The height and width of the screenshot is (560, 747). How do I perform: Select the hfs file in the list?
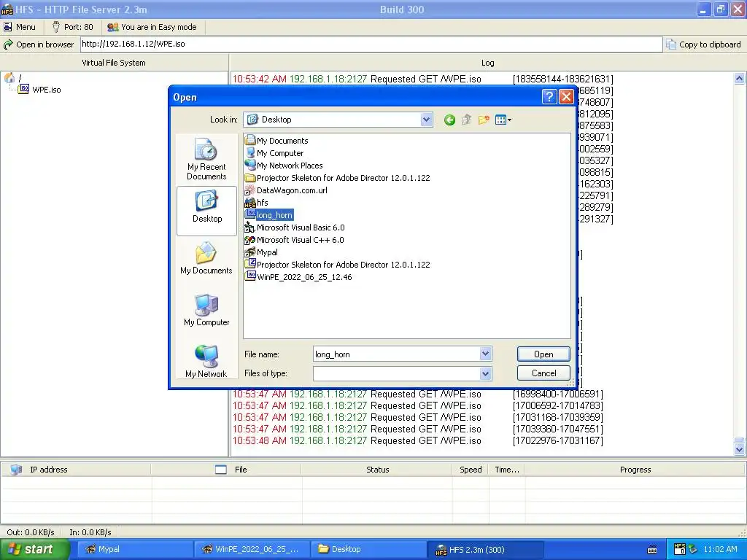coord(256,203)
